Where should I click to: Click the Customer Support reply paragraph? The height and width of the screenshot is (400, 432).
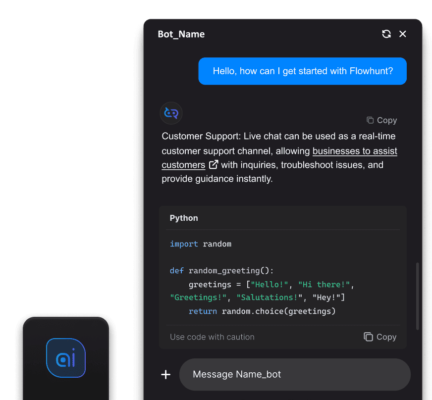click(279, 157)
